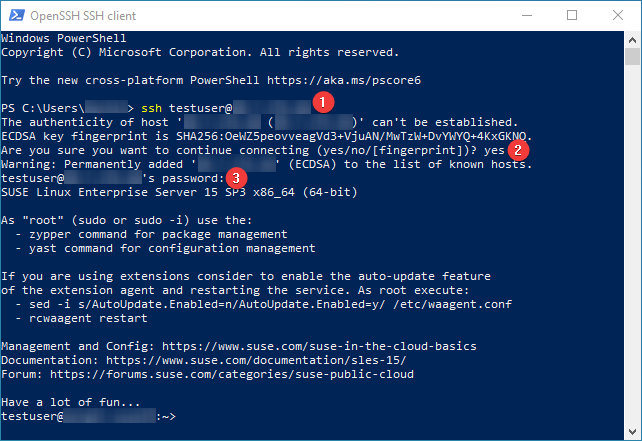642x441 pixels.
Task: Click the scrollbar up arrow
Action: [x=632, y=39]
